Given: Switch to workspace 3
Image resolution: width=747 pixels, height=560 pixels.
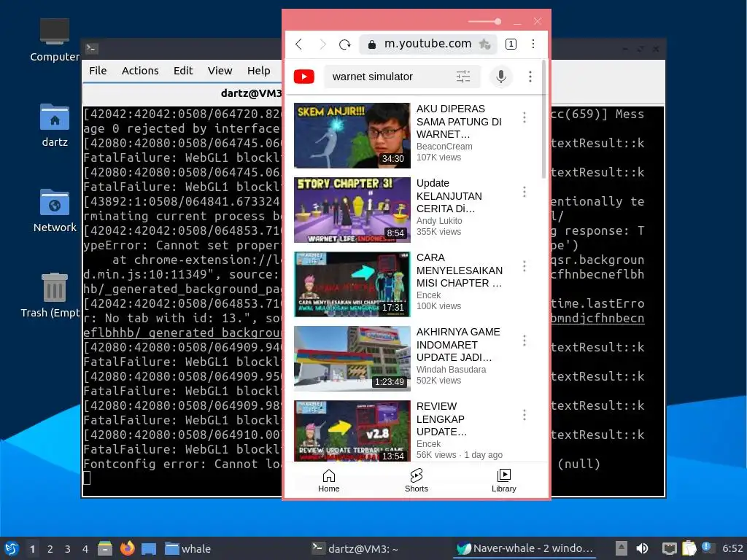Looking at the screenshot, I should coord(68,549).
